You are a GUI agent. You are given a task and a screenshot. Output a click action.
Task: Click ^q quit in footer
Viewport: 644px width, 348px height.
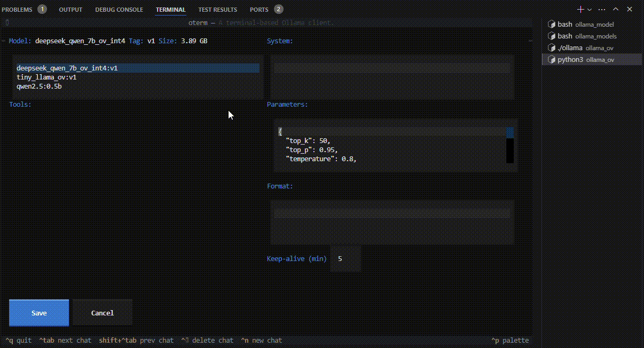18,340
